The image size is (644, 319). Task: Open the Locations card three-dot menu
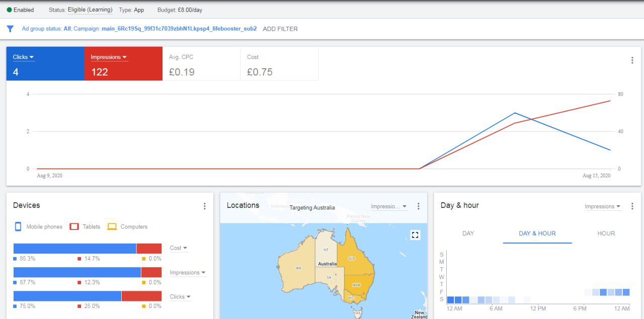(x=418, y=206)
